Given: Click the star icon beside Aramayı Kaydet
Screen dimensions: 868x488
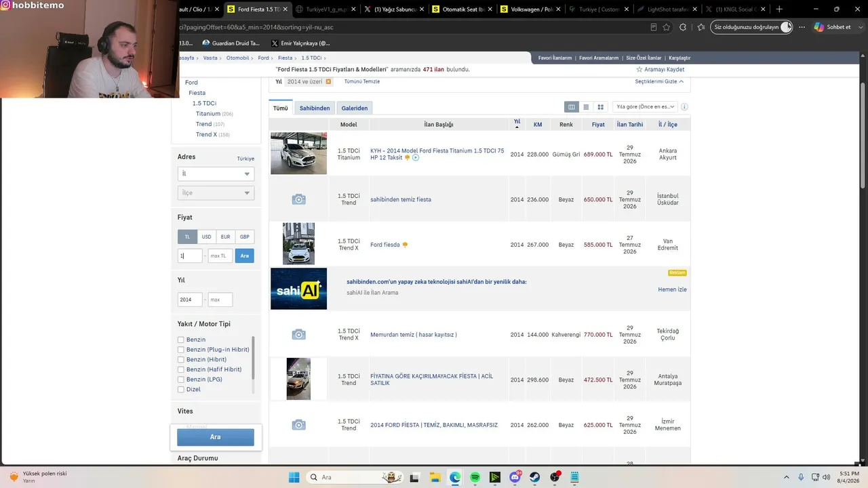Looking at the screenshot, I should click(639, 69).
